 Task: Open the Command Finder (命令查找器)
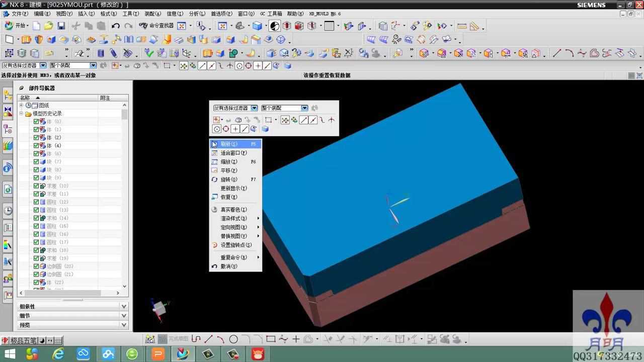pos(156,26)
